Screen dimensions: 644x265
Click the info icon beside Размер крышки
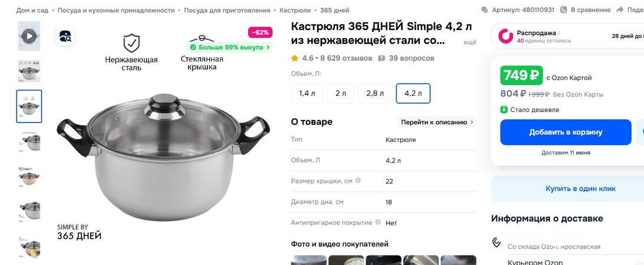tap(358, 180)
